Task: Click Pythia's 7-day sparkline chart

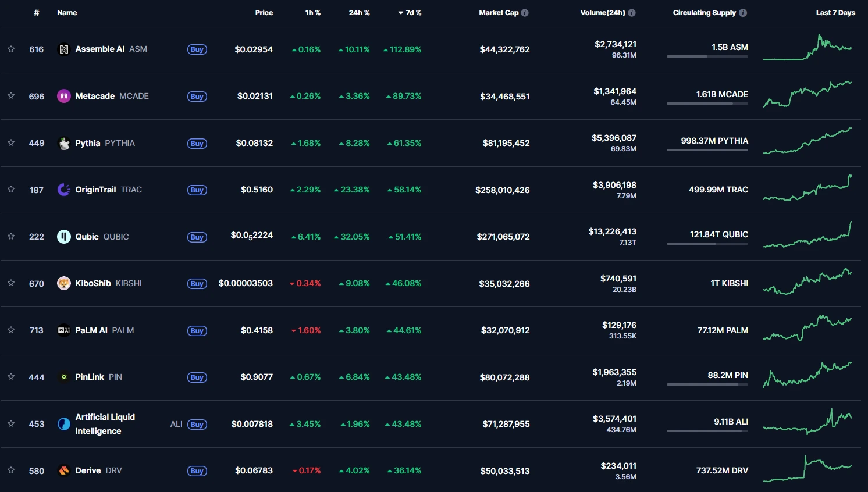Action: 809,143
